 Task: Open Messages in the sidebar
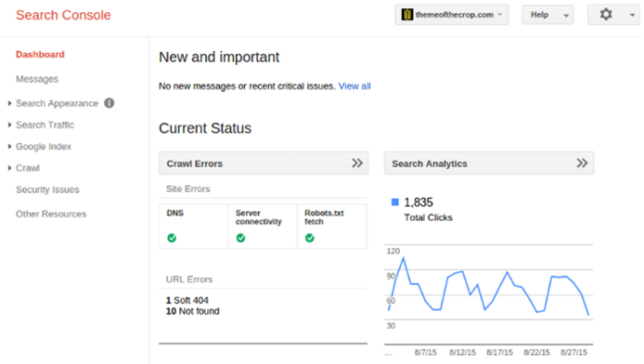click(37, 79)
